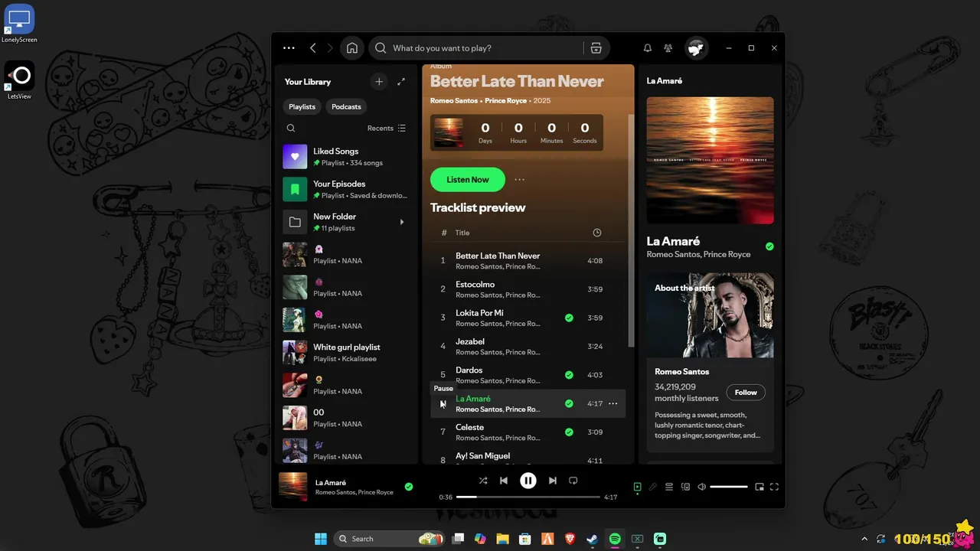
Task: Follow Romeo Santos
Action: click(x=746, y=393)
